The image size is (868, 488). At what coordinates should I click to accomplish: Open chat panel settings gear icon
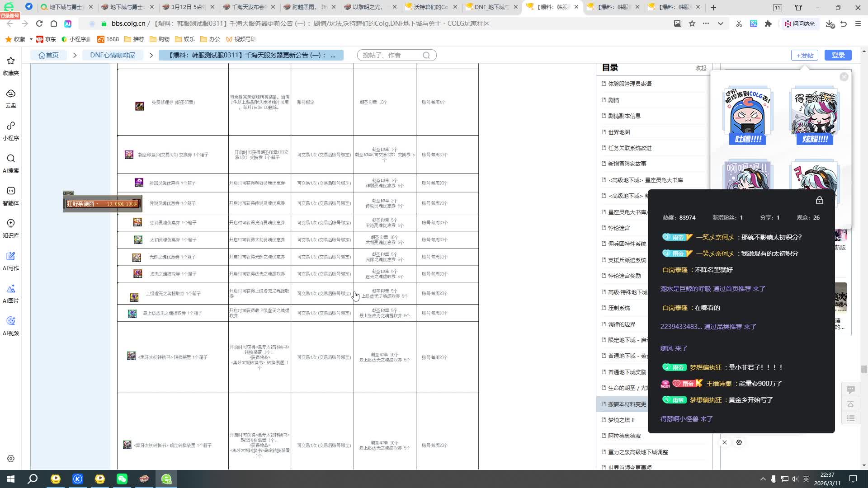point(739,442)
